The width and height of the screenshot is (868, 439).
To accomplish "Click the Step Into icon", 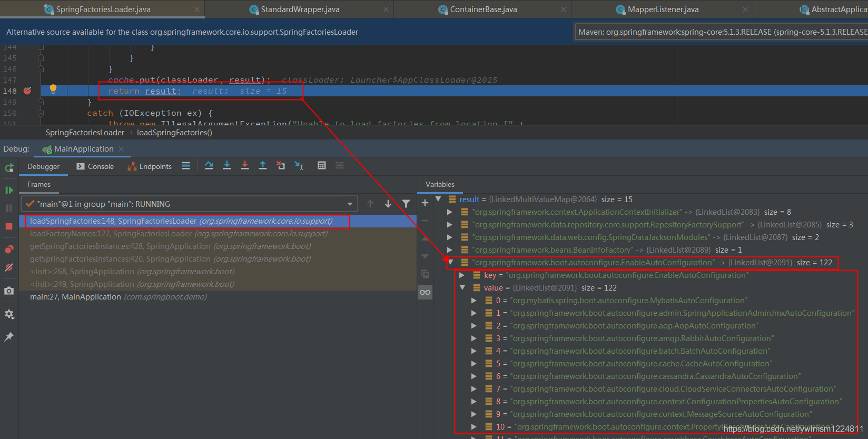I will [227, 166].
